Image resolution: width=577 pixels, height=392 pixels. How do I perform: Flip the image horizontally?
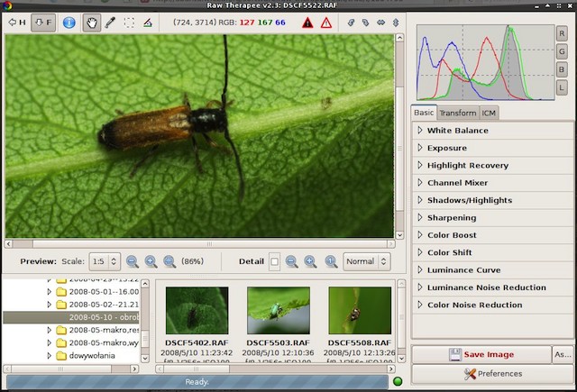pos(380,23)
